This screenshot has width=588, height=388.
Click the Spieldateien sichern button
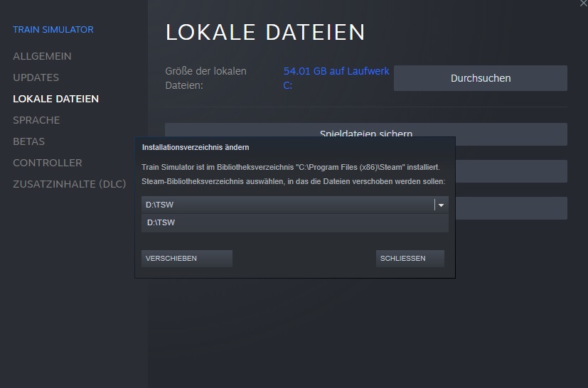pos(366,130)
